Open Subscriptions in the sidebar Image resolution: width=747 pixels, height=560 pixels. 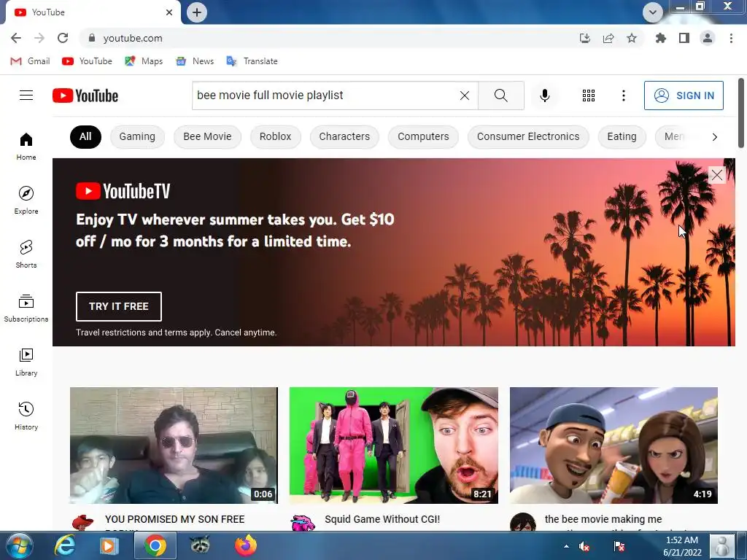[x=26, y=308]
